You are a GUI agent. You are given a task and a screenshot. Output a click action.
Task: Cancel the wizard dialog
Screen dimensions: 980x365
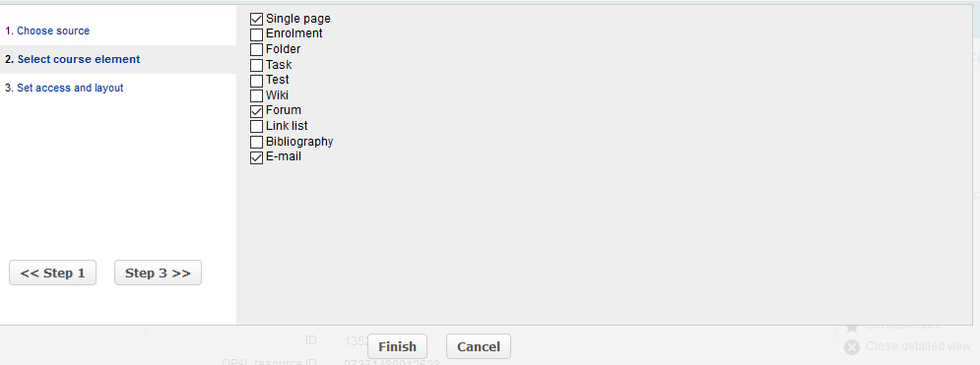(x=479, y=346)
